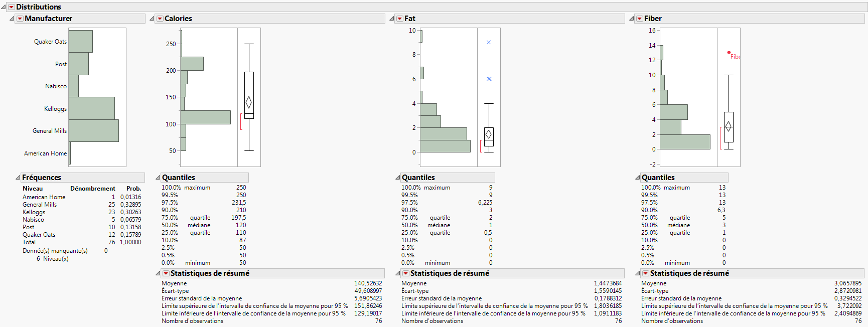The image size is (868, 327).
Task: Collapse Statistiques de résumé under Fat
Action: pyautogui.click(x=398, y=273)
